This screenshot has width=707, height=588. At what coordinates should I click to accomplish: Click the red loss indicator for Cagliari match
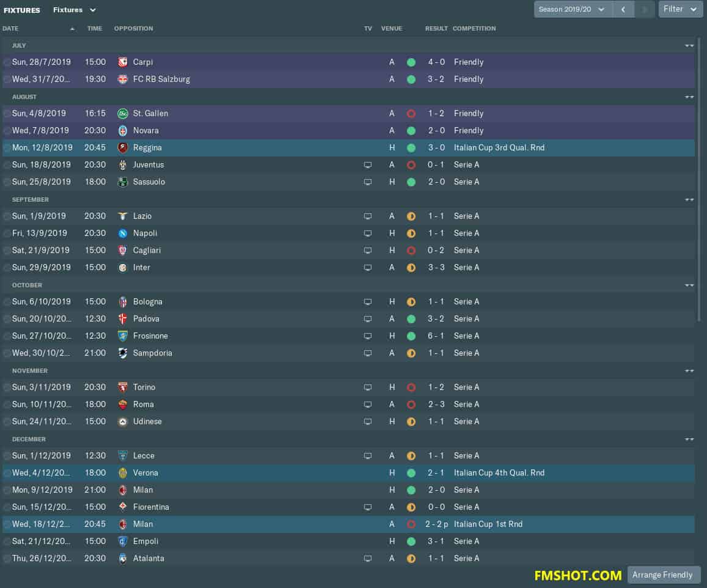tap(411, 251)
